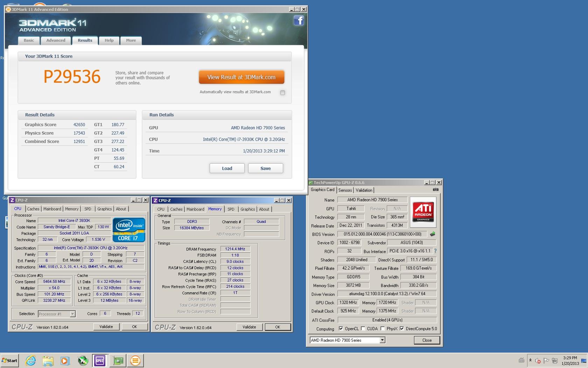This screenshot has height=368, width=588.
Task: Click the network tray icon
Action: tap(555, 361)
